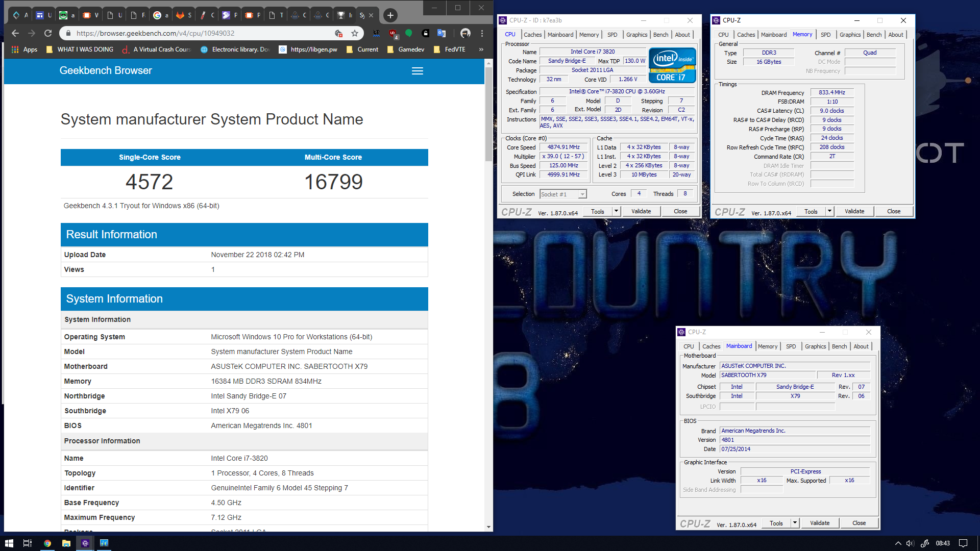Expand Tools dropdown arrow in CPU-Z k7ea3b window
This screenshot has height=551, width=980.
pyautogui.click(x=616, y=211)
